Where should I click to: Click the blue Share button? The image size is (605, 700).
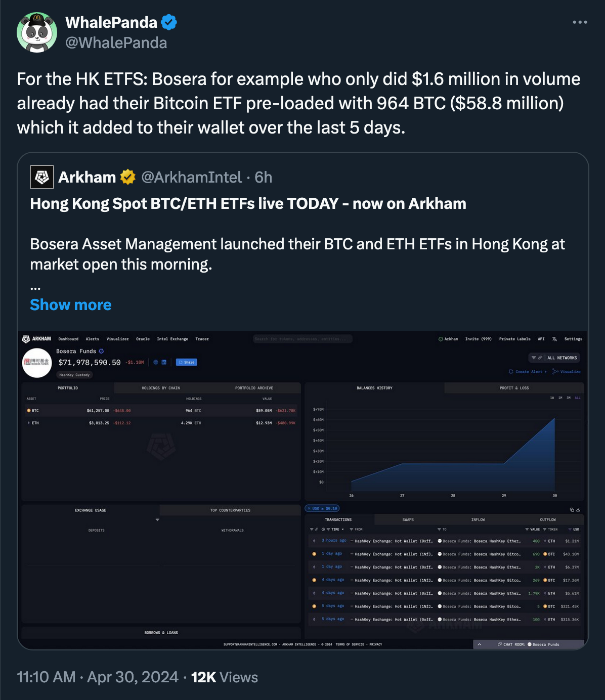(x=186, y=362)
